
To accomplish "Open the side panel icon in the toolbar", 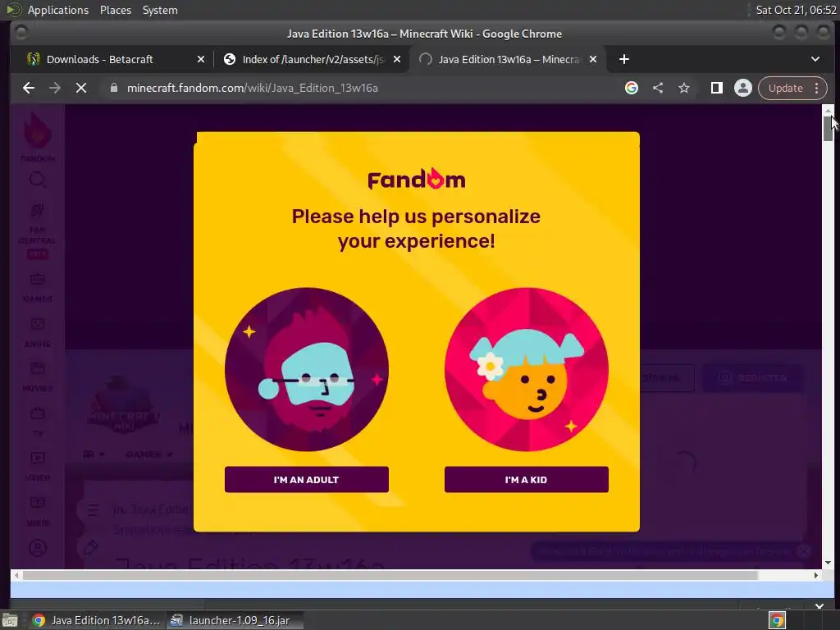I will pos(717,88).
